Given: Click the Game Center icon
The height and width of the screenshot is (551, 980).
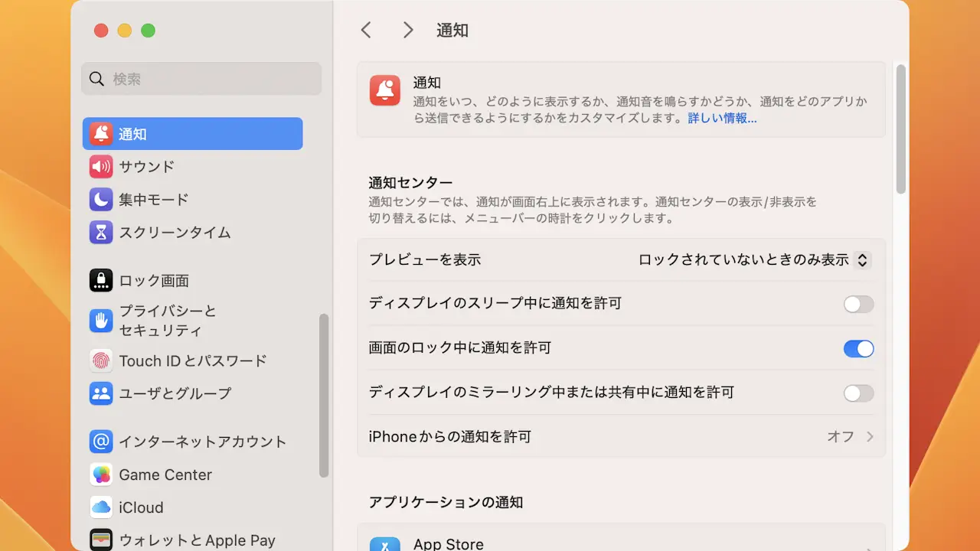Looking at the screenshot, I should point(101,474).
